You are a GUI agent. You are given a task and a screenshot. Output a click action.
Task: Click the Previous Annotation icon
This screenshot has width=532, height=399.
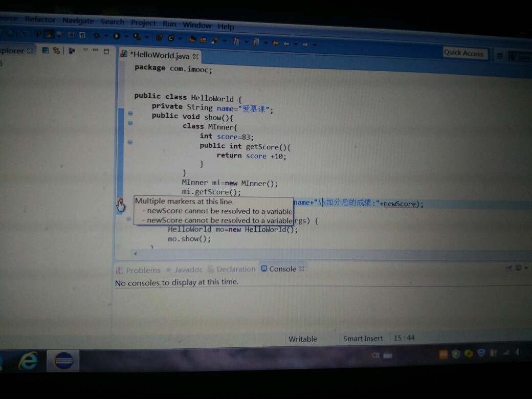tap(256, 42)
